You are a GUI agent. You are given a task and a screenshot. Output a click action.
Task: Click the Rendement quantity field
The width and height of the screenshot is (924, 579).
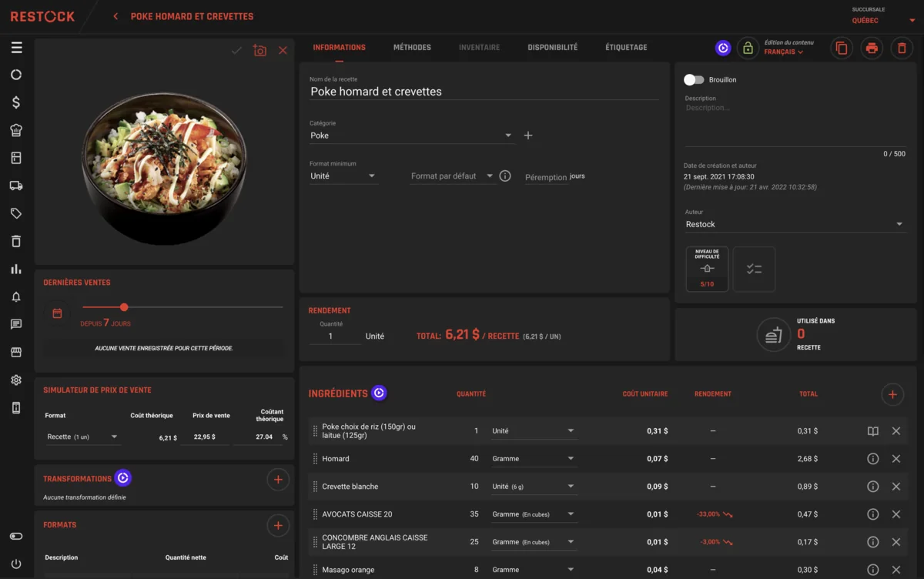point(334,336)
